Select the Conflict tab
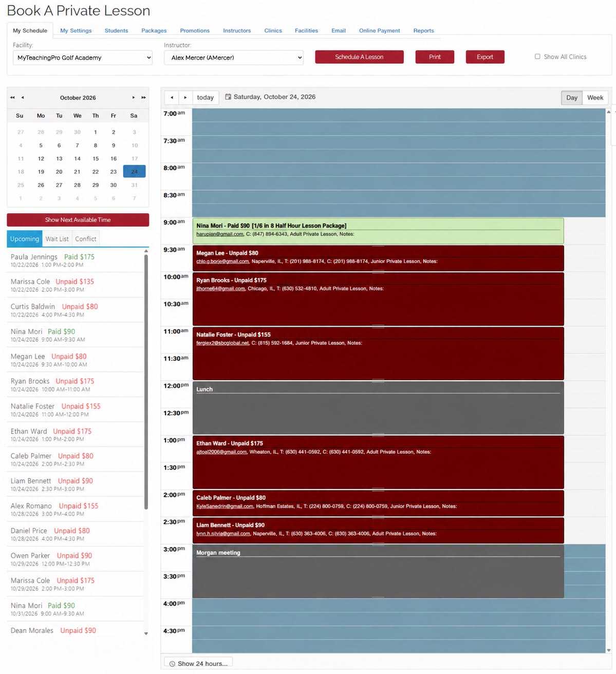616x674 pixels. (86, 239)
